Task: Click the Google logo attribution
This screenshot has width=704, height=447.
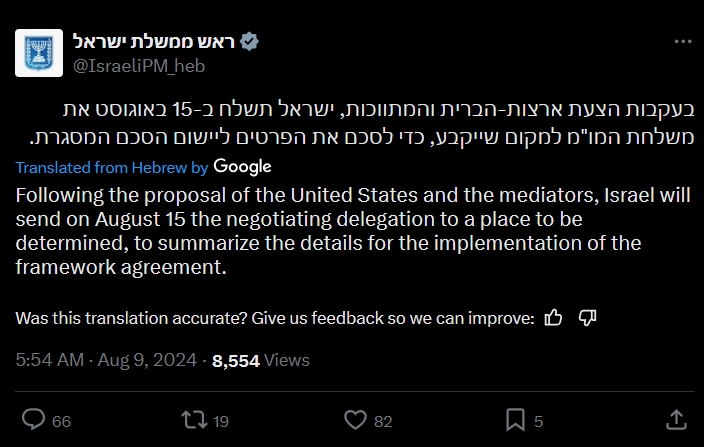Action: tap(242, 167)
